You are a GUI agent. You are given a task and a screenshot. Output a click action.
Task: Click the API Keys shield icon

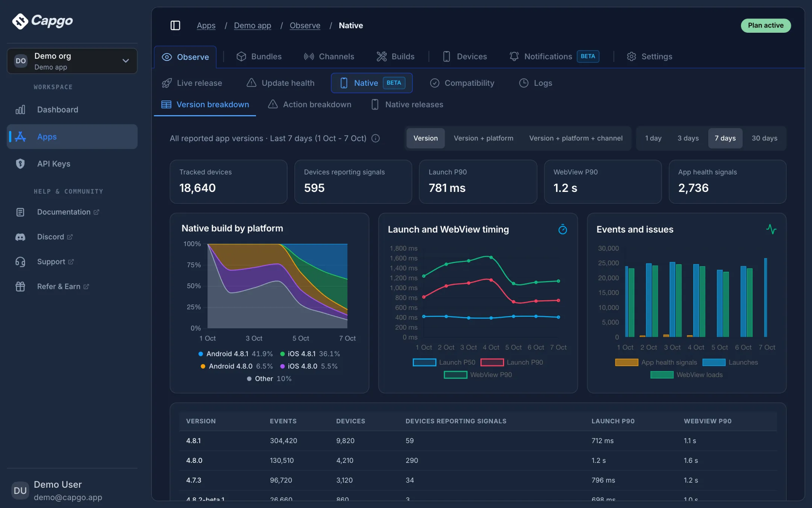click(x=20, y=164)
